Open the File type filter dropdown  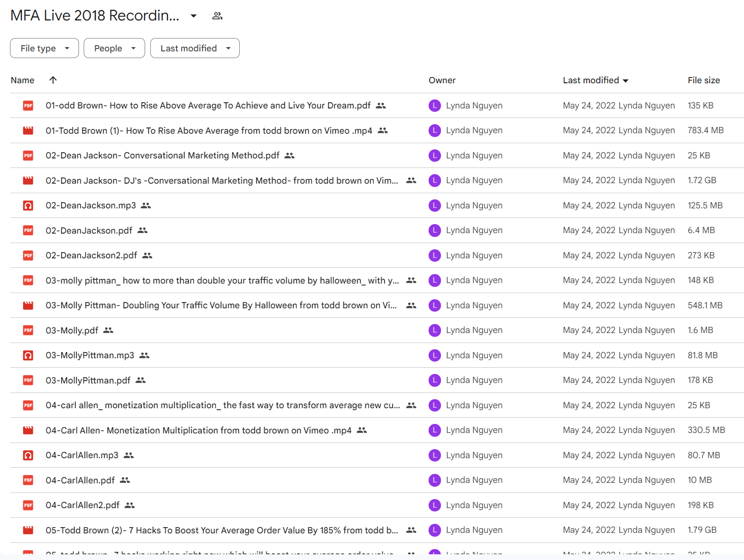[x=44, y=48]
